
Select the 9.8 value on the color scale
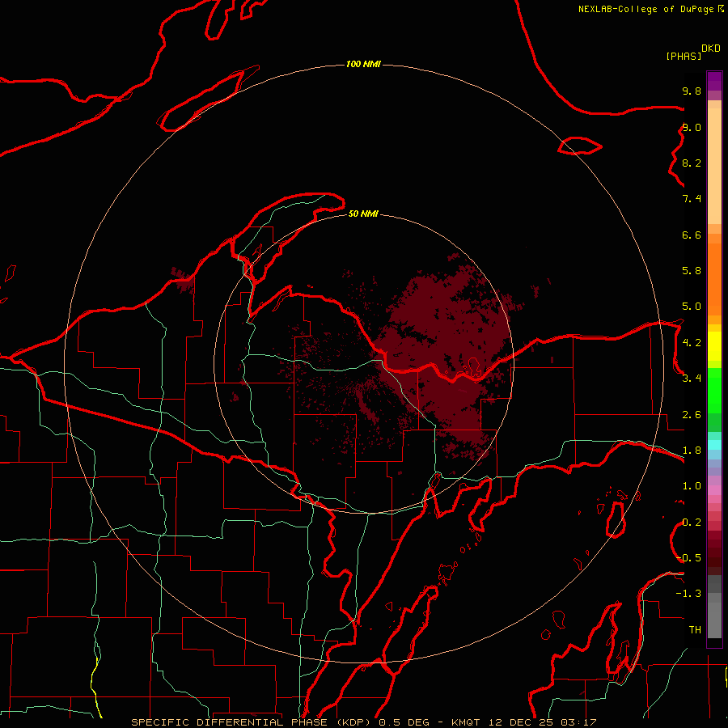[692, 91]
